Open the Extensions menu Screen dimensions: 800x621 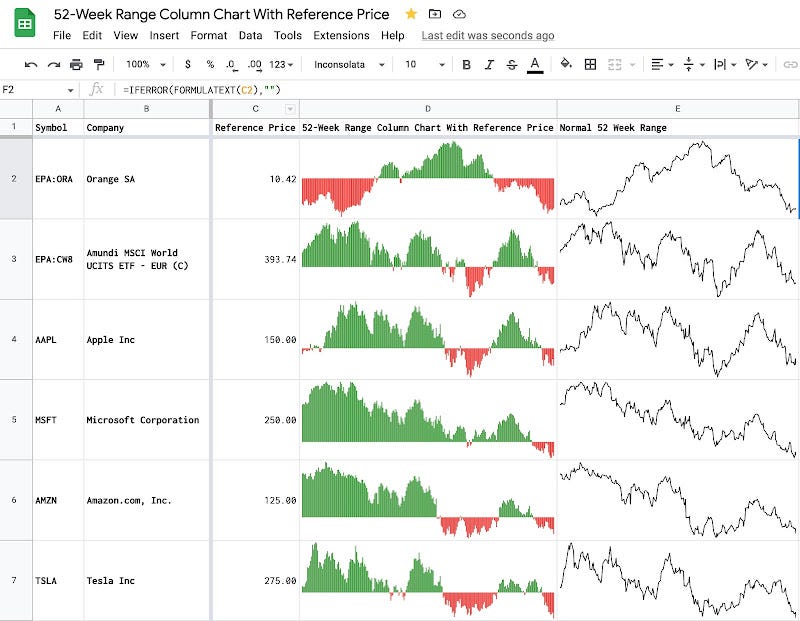[340, 35]
